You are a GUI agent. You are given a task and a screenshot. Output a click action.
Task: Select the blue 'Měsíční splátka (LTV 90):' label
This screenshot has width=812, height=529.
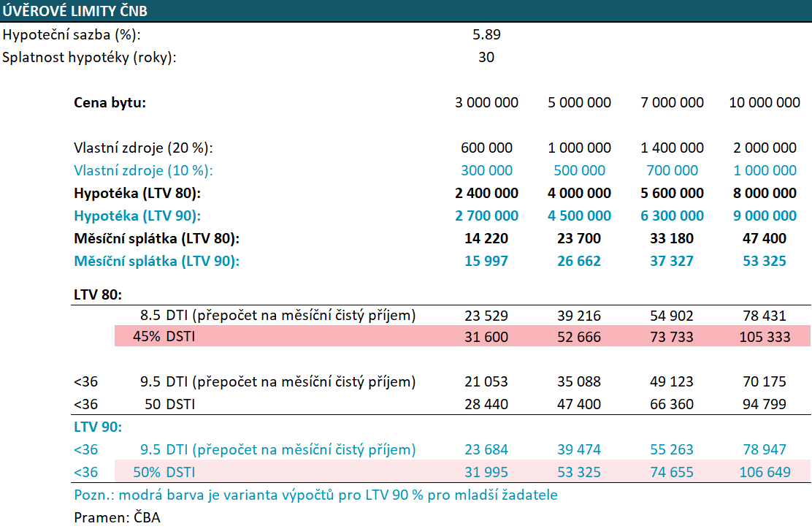pyautogui.click(x=156, y=261)
